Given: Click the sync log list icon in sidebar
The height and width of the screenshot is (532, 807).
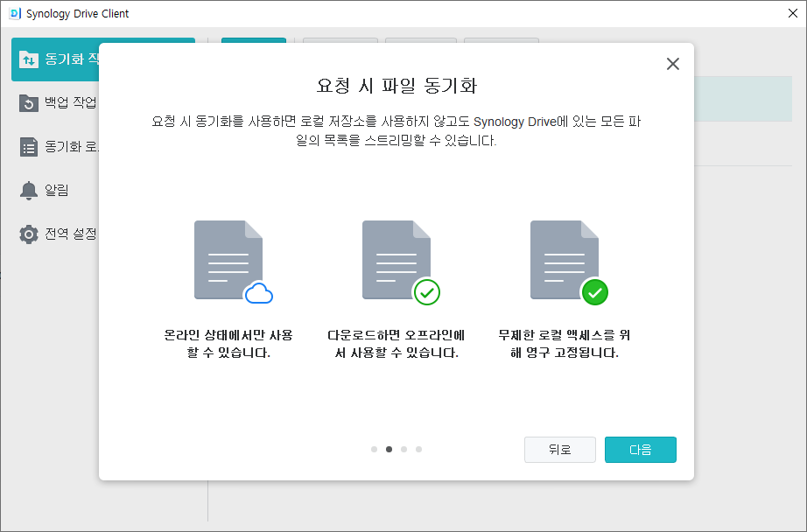Looking at the screenshot, I should 29,147.
